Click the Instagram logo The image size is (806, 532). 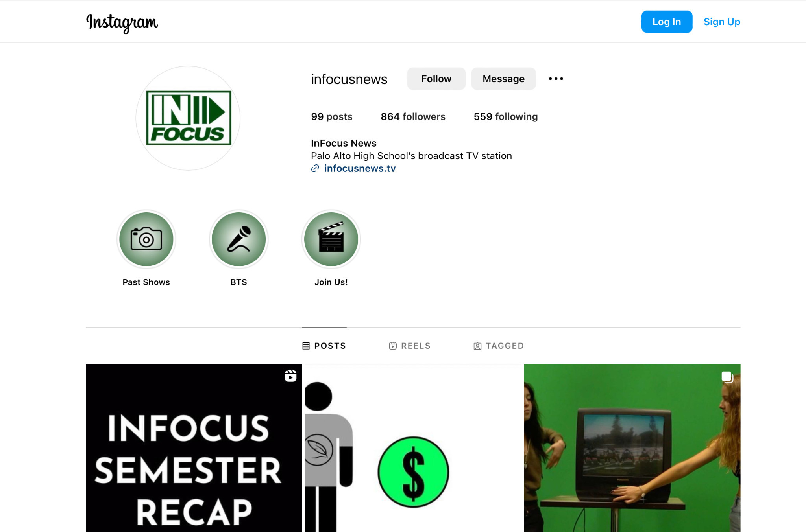tap(122, 23)
